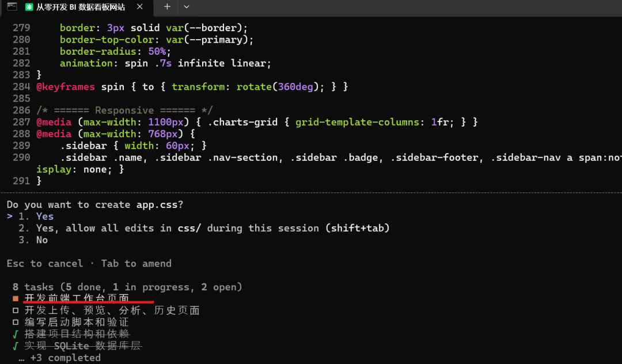Select option 1. Yes
The image size is (622, 364).
click(36, 217)
